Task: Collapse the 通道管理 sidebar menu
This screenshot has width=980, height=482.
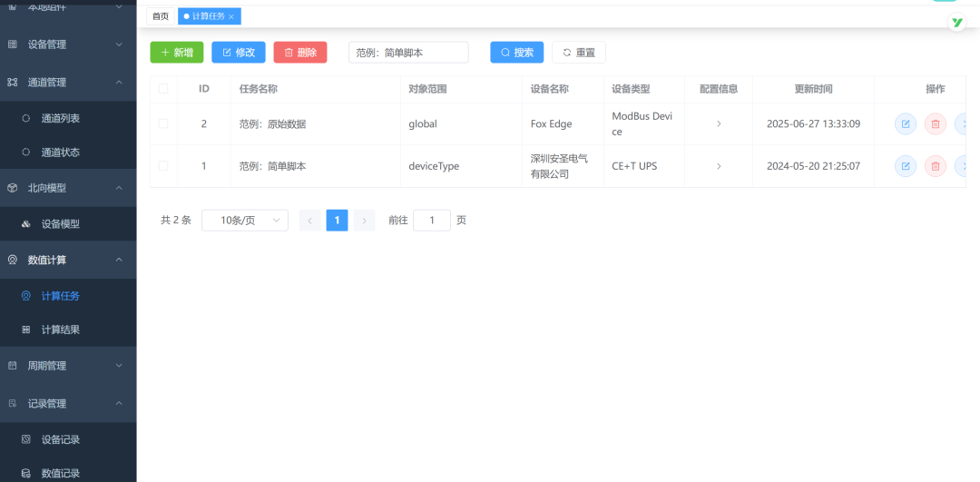Action: 119,82
